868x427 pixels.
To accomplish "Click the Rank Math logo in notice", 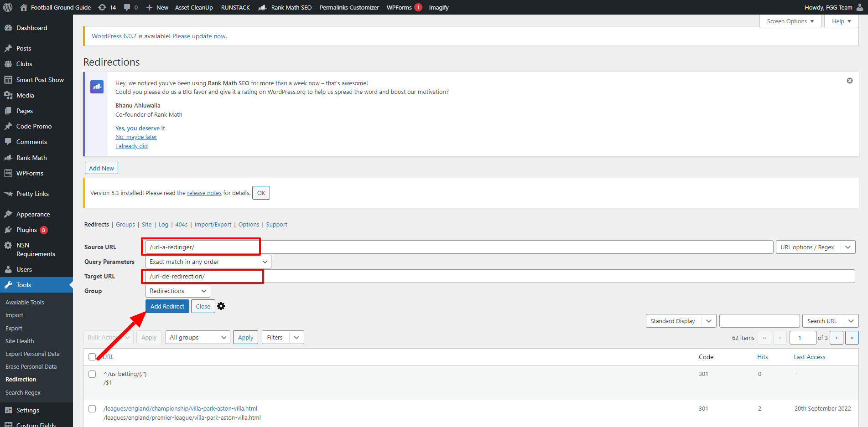I will tap(97, 87).
